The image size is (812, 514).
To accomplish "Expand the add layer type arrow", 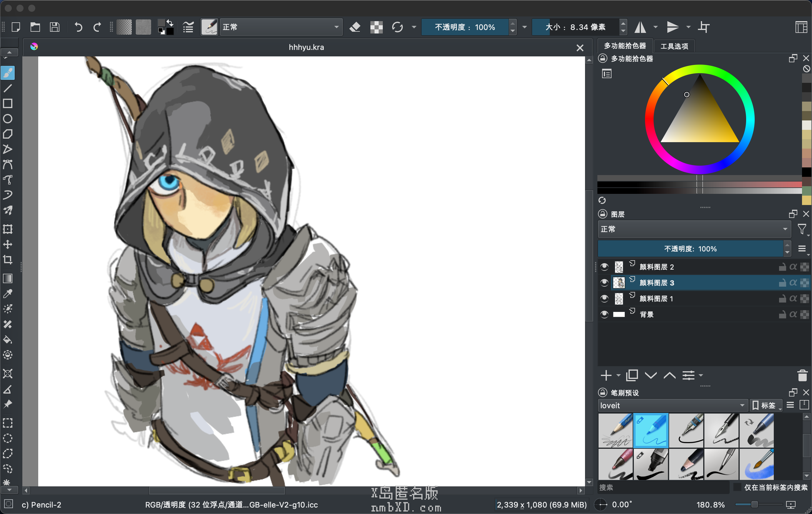I will [618, 375].
